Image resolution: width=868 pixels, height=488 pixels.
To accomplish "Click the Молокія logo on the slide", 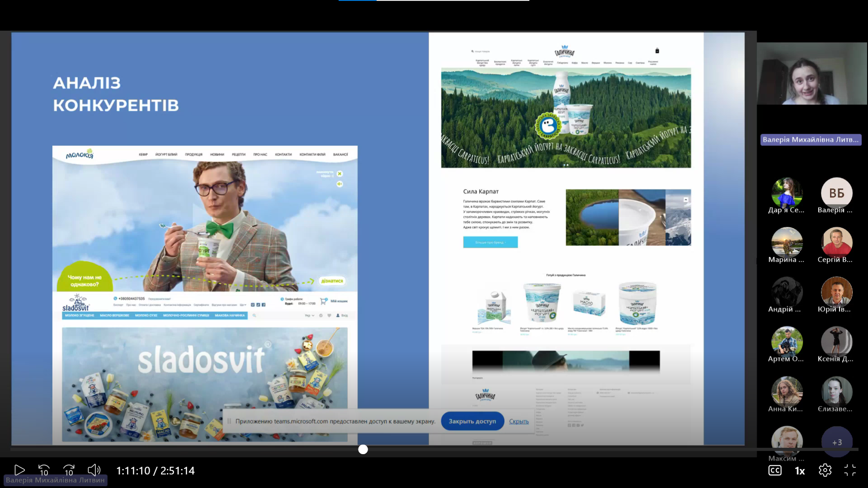I will pyautogui.click(x=80, y=155).
